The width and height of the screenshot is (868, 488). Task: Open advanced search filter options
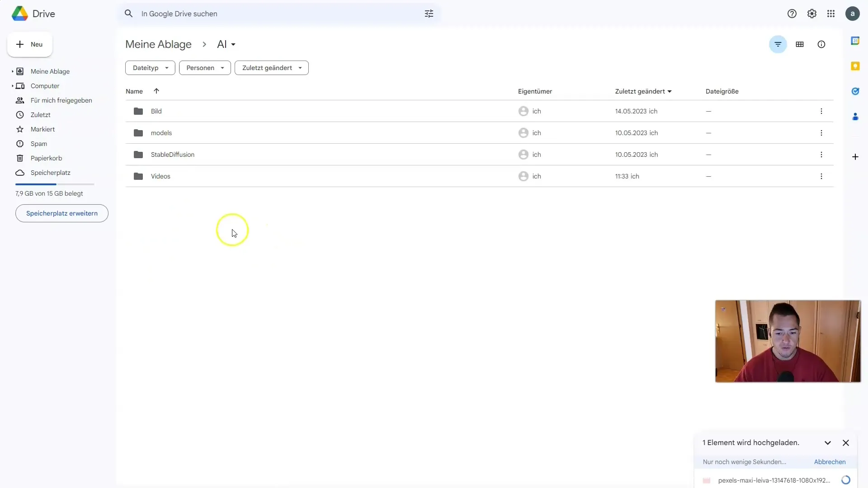tap(429, 14)
